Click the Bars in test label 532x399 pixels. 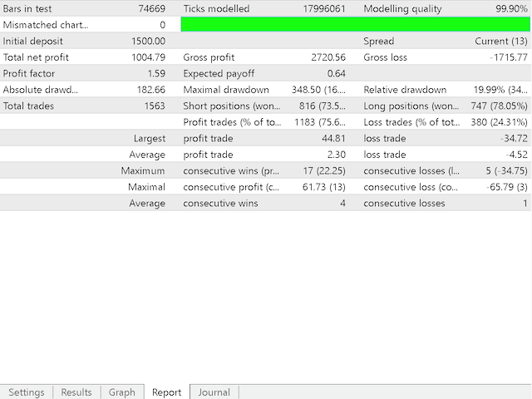[x=27, y=8]
